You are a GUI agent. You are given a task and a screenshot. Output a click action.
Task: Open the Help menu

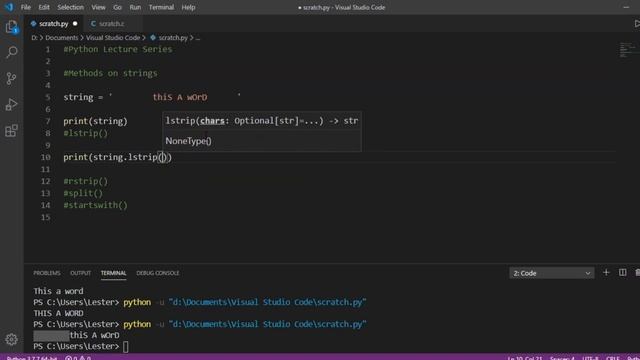[188, 7]
